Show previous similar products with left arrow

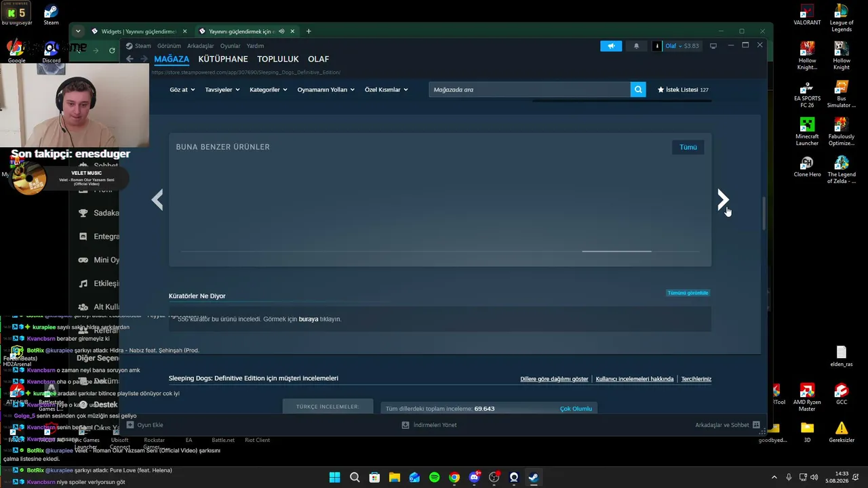coord(157,199)
